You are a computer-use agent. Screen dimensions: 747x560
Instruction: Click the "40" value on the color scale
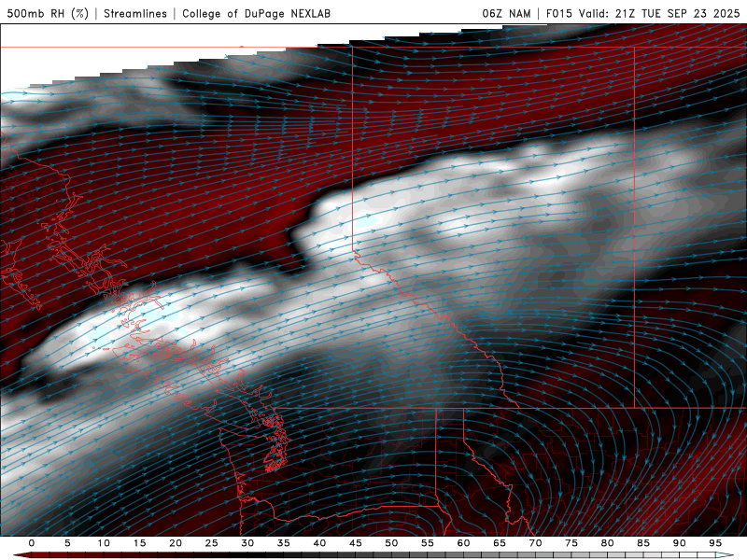coord(319,543)
